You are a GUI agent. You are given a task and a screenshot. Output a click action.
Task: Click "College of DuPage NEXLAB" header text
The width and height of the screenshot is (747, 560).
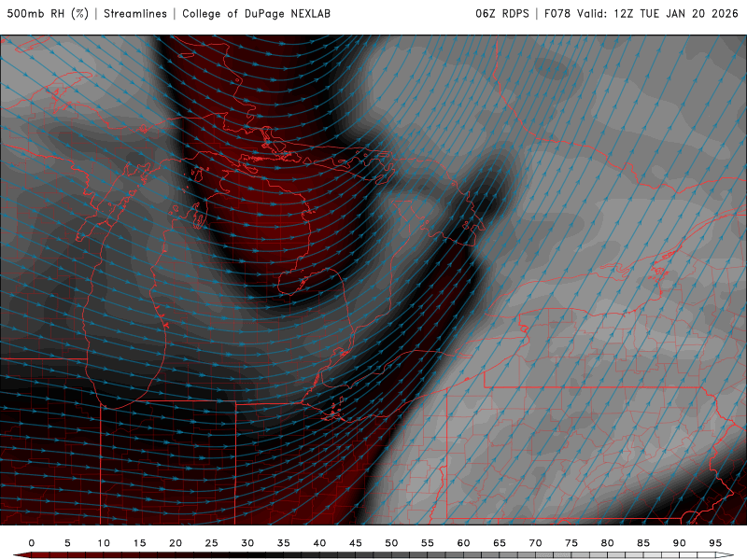256,14
